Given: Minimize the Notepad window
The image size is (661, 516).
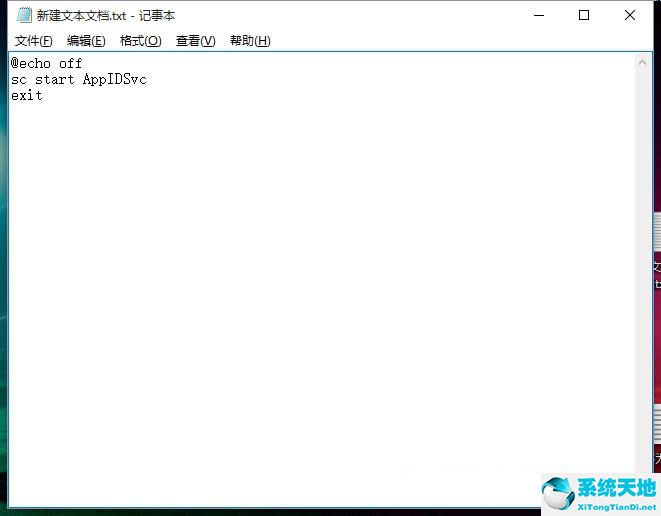Looking at the screenshot, I should coord(539,15).
